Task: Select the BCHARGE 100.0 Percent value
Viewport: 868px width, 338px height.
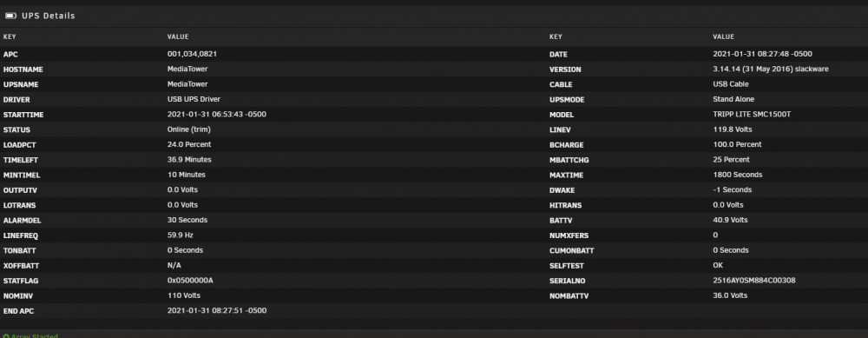Action: click(737, 144)
